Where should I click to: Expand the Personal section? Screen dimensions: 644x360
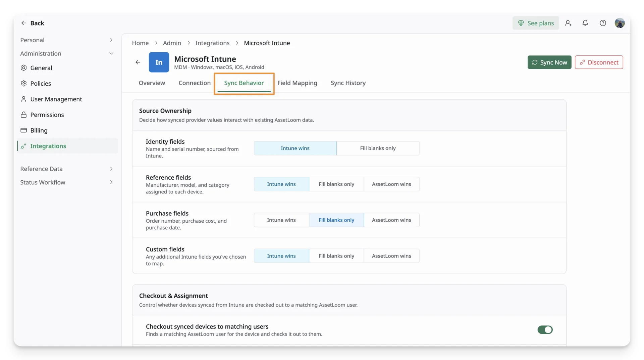click(x=67, y=40)
